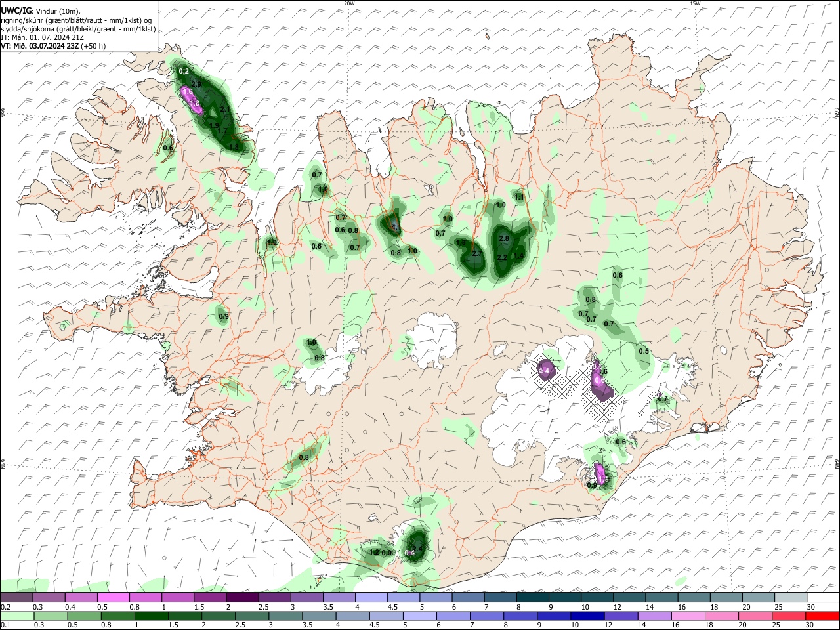The width and height of the screenshot is (840, 630).
Task: Click the '15W' longitude label
Action: tap(695, 3)
